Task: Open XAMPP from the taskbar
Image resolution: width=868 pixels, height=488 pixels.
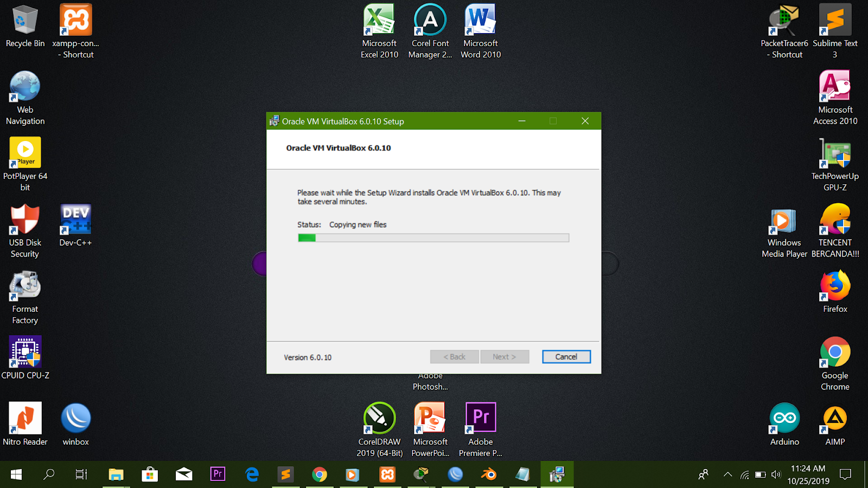Action: 387,474
